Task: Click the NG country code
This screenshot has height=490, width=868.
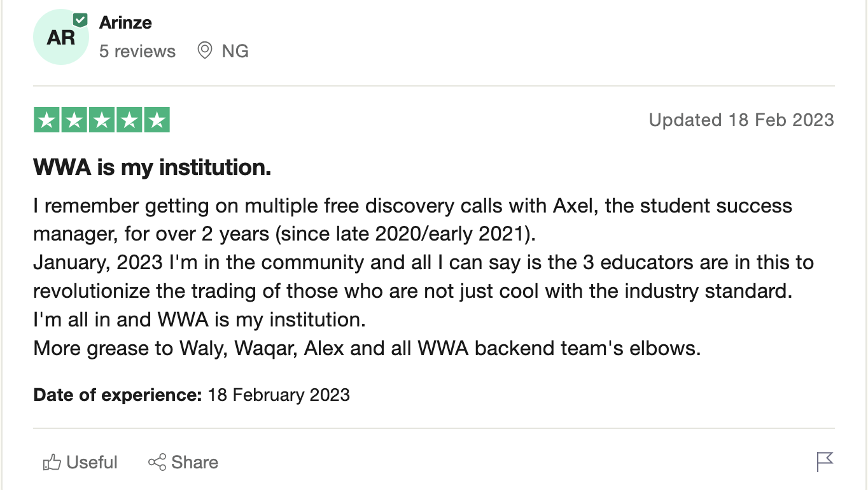Action: click(x=235, y=51)
